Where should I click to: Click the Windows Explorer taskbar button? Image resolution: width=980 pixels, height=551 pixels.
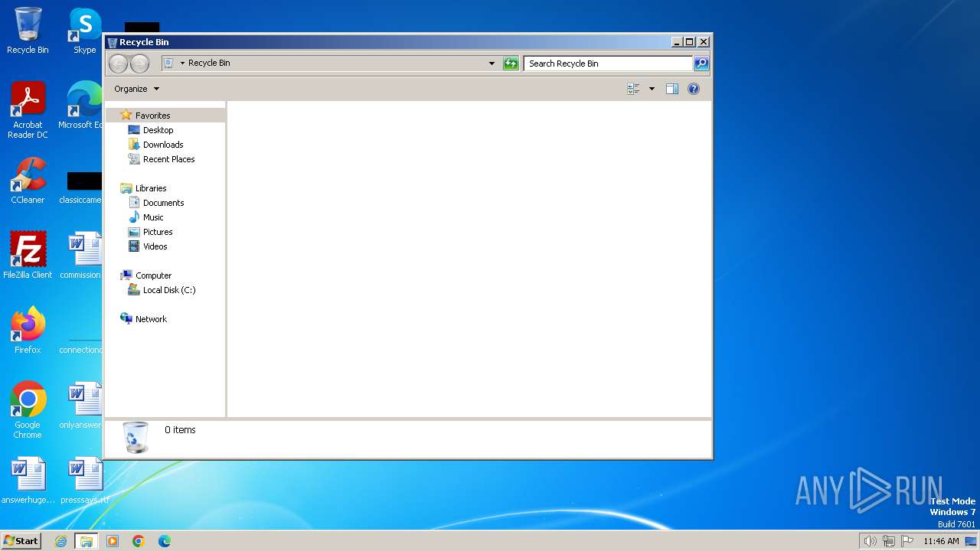point(87,541)
